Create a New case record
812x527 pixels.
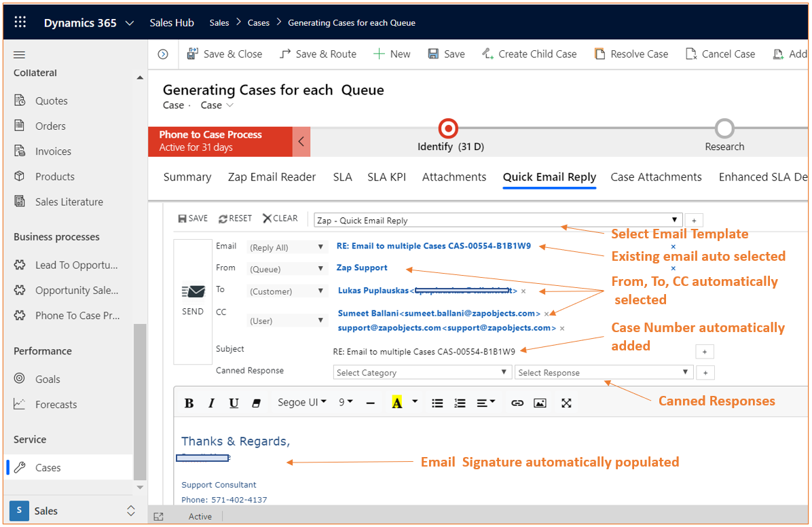pyautogui.click(x=392, y=54)
